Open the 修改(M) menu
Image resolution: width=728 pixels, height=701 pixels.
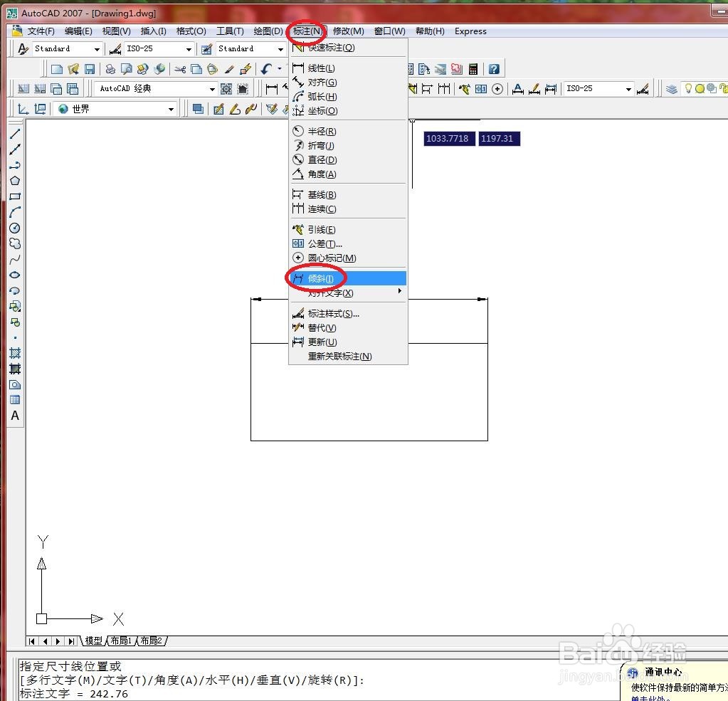click(348, 31)
